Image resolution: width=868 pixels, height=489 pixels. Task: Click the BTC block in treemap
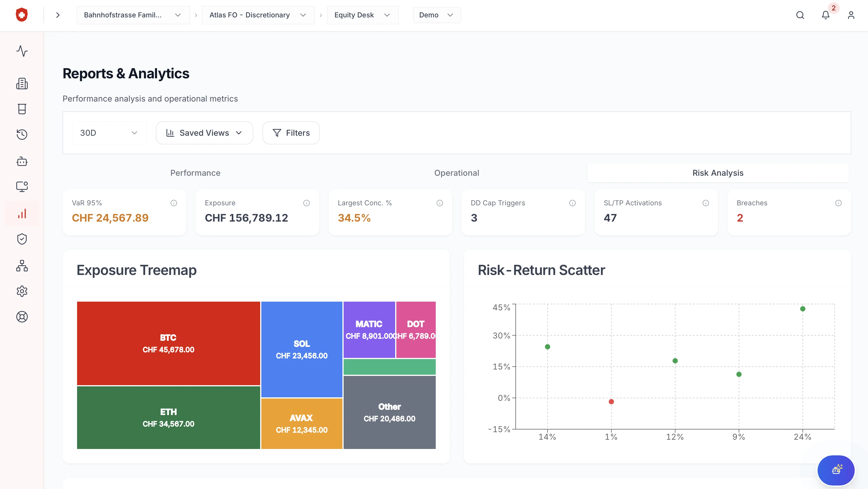pyautogui.click(x=168, y=343)
